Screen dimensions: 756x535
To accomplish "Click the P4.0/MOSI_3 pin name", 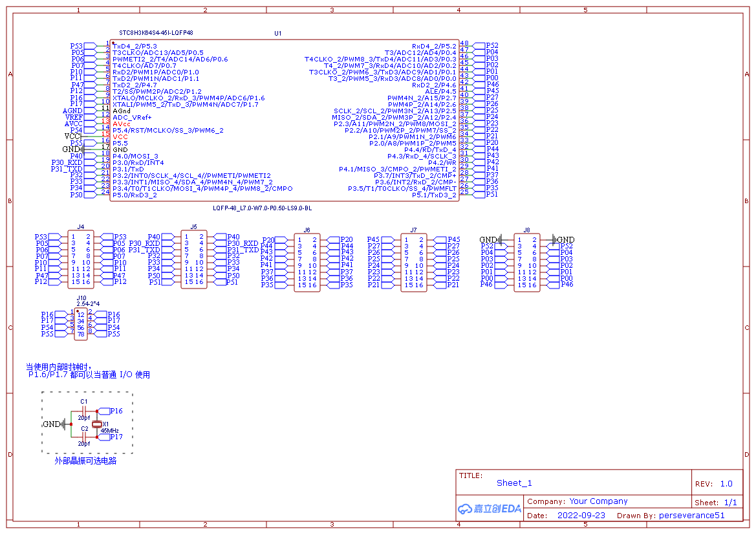I will pos(135,157).
